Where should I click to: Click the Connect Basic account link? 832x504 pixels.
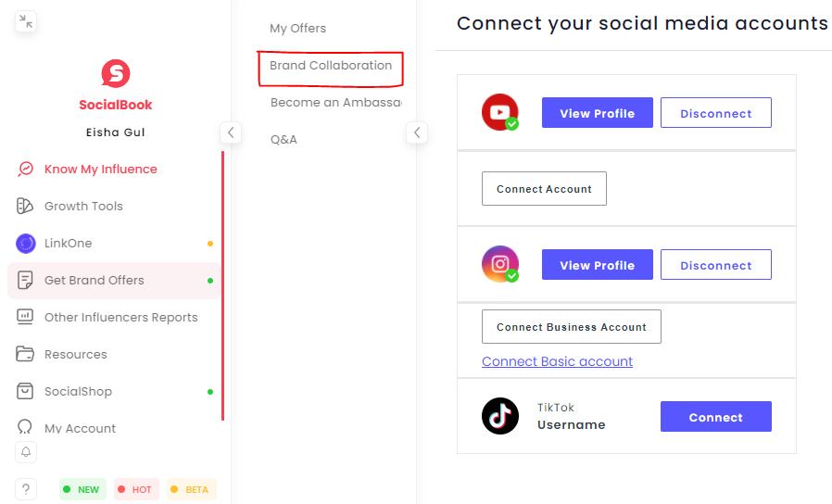coord(557,361)
